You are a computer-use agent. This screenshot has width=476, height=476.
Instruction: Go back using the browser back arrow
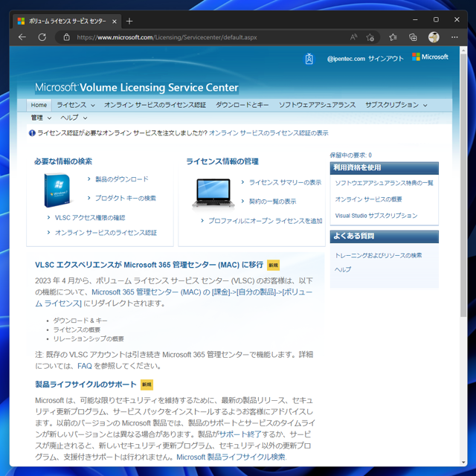[22, 37]
